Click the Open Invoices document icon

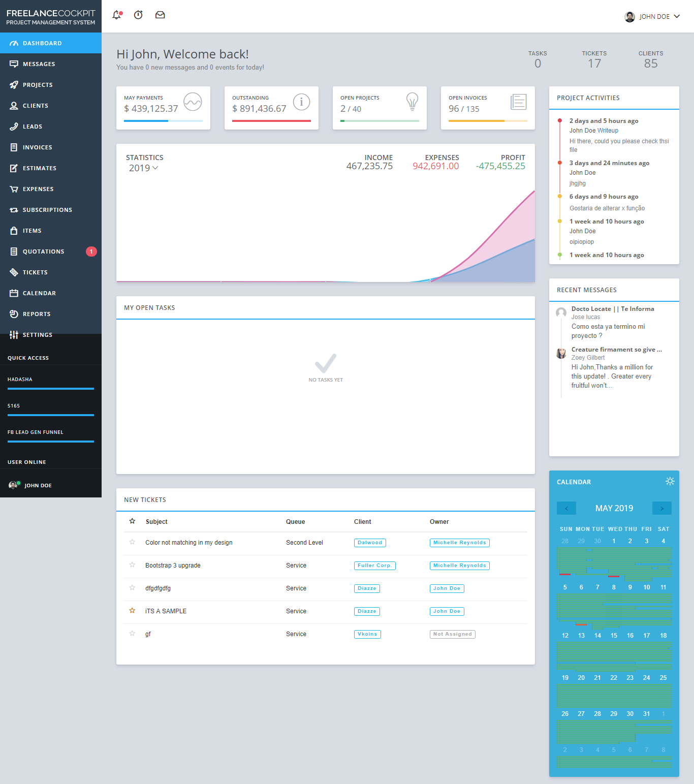tap(518, 102)
